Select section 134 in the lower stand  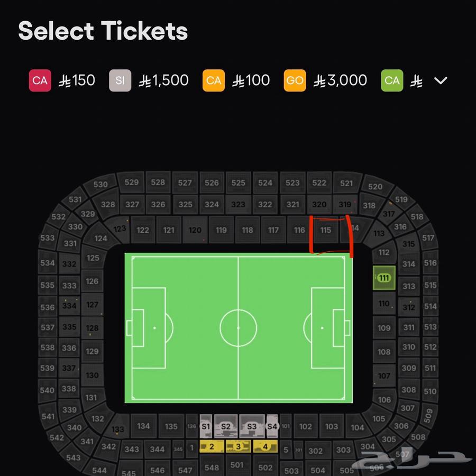(x=143, y=426)
